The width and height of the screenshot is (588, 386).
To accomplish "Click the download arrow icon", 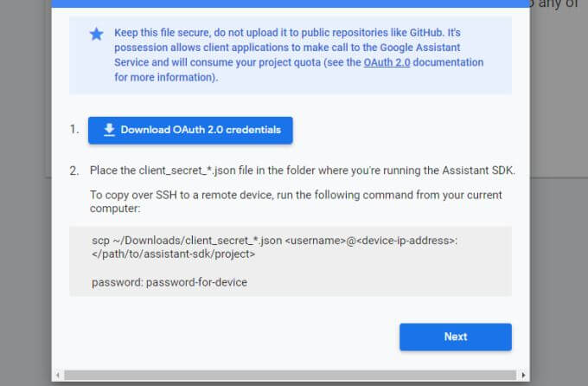I will [109, 130].
